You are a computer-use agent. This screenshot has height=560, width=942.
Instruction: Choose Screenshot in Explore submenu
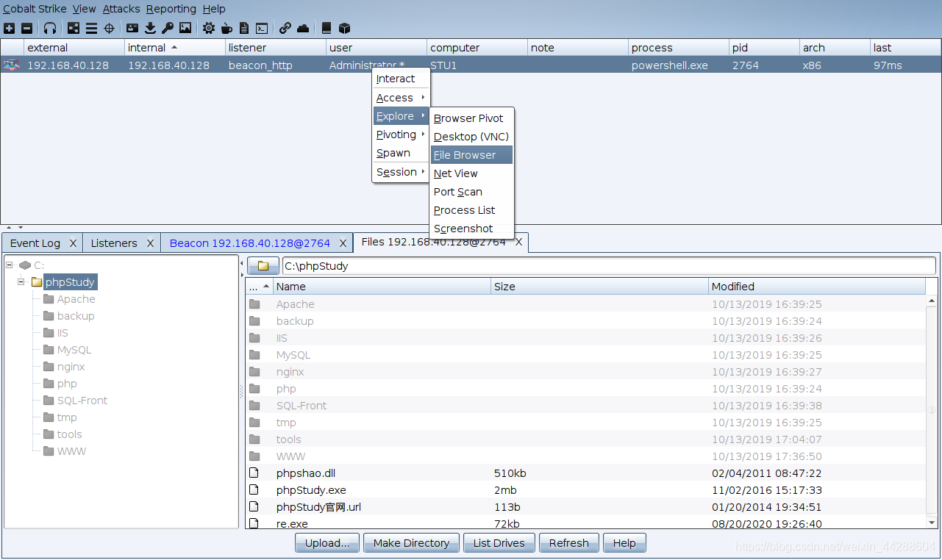[471, 229]
